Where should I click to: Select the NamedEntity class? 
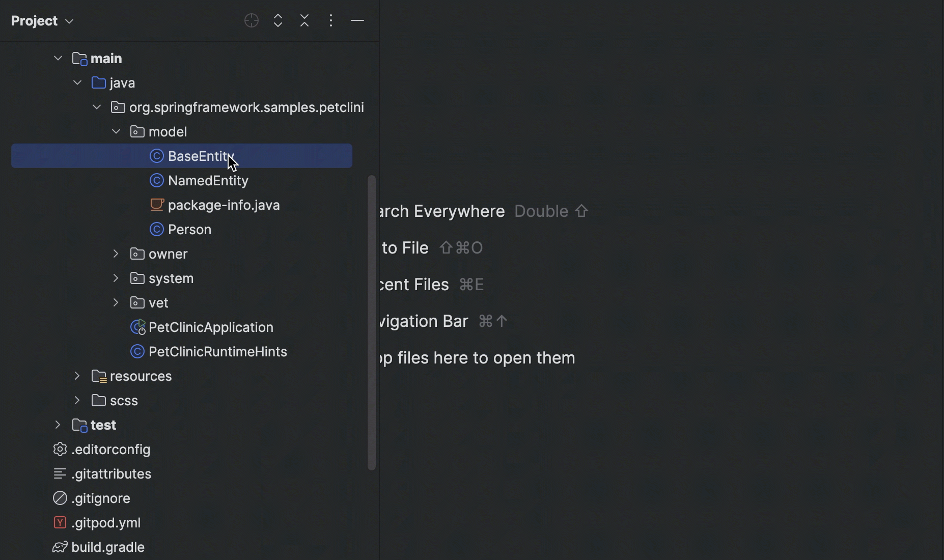pos(208,181)
